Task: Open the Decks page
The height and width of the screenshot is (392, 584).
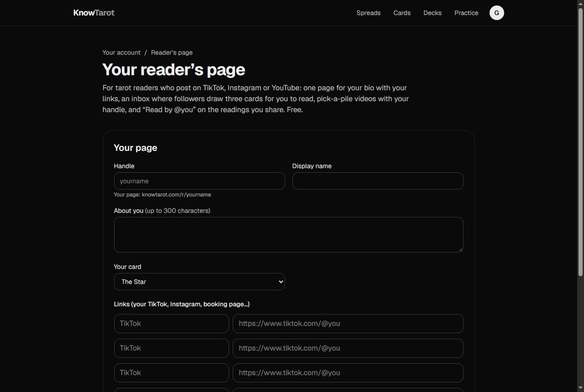Action: [x=432, y=13]
